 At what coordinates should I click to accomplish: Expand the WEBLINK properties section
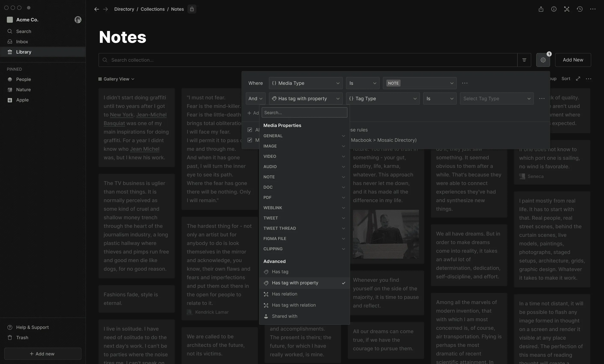coord(304,208)
